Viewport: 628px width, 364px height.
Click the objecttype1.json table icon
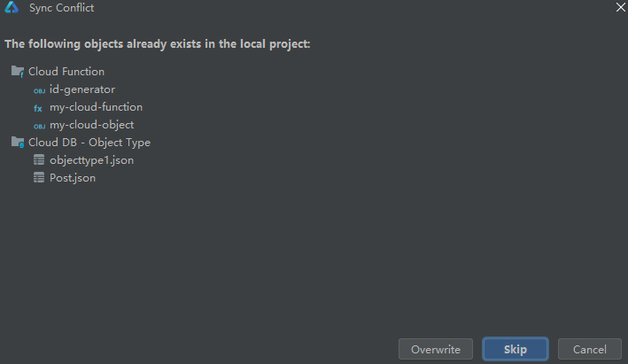click(38, 160)
